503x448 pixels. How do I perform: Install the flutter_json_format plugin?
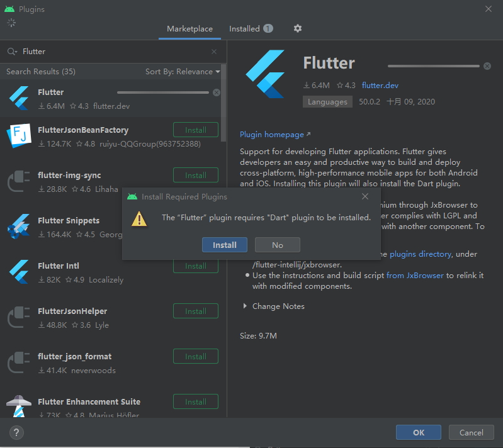(x=196, y=356)
